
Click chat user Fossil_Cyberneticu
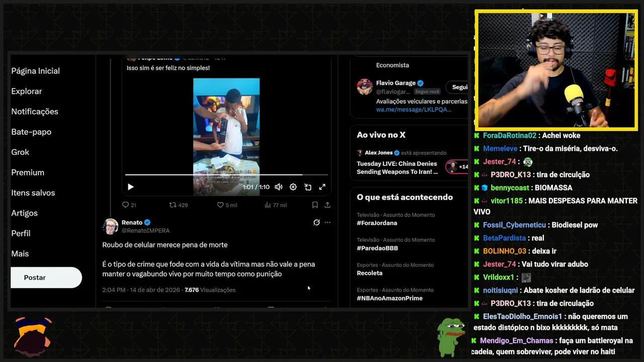point(514,225)
